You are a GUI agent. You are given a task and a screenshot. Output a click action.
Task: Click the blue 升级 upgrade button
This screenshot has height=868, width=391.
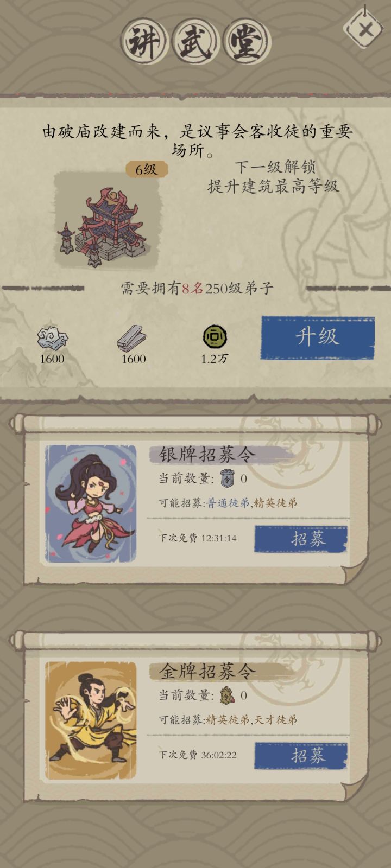pyautogui.click(x=318, y=337)
